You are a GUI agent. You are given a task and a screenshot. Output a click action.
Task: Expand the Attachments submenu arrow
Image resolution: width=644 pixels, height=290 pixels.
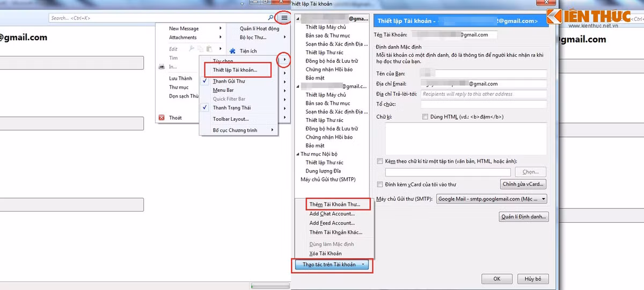coord(221,38)
